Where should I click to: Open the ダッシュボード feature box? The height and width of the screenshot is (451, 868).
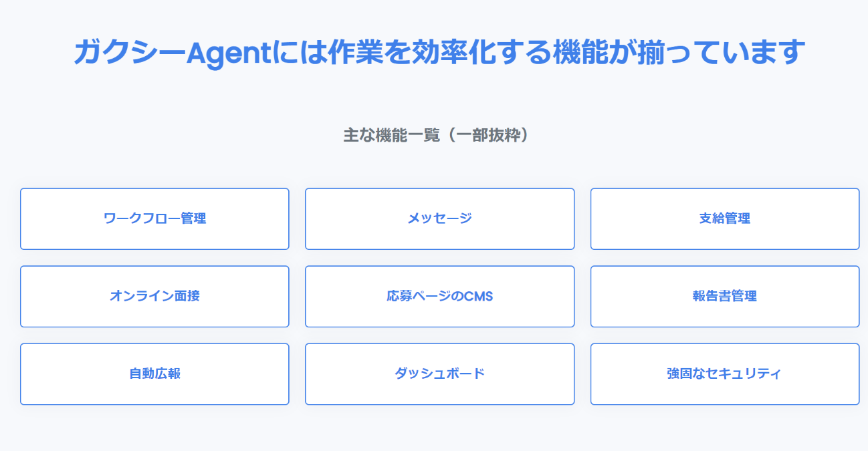point(439,373)
